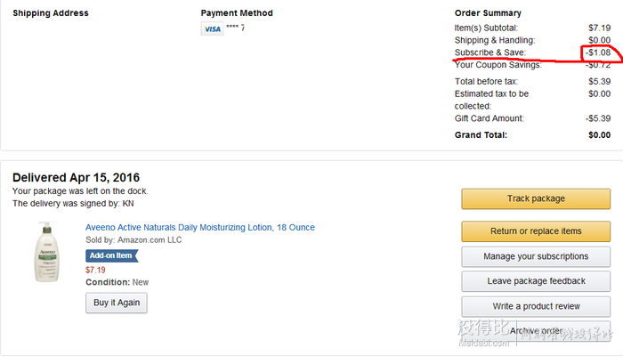Open the Aveeno lotion bottle thumbnail
623x364 pixels.
[47, 252]
